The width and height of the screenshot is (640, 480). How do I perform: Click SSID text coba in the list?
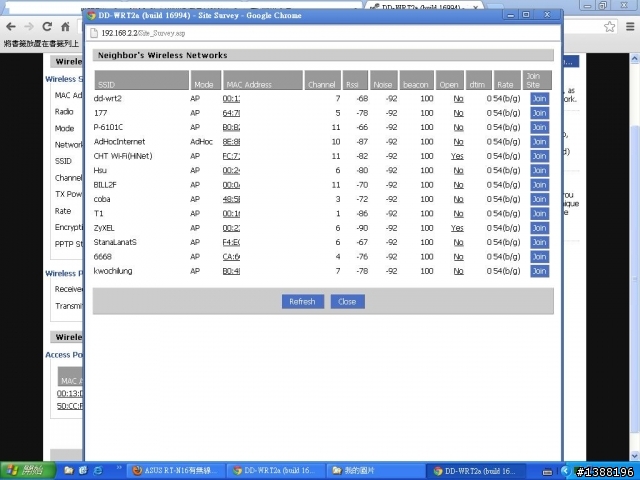[x=102, y=199]
